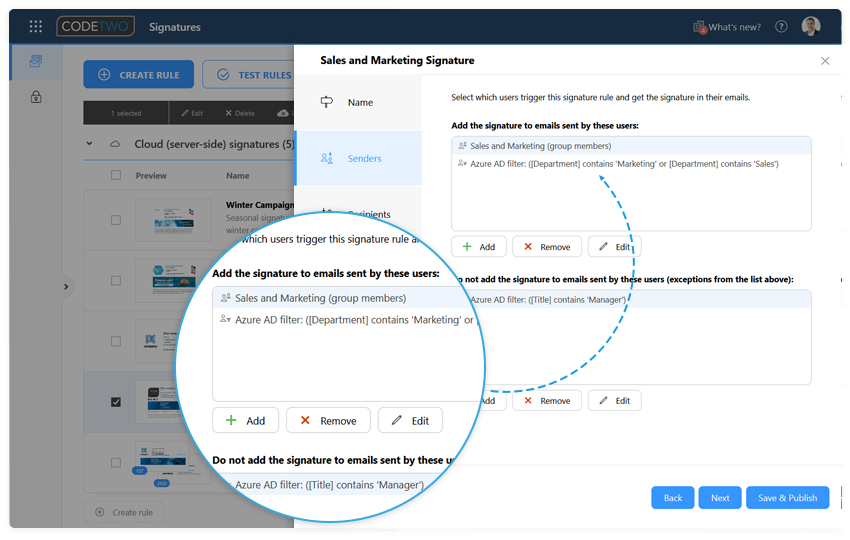850x540 pixels.
Task: Toggle the select-all checkbox beside Preview header
Action: point(116,175)
